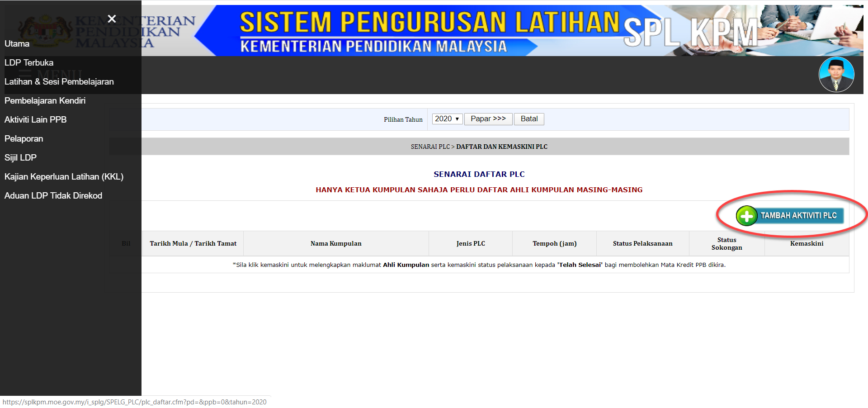Click the Kemaskini column header

[x=807, y=244]
